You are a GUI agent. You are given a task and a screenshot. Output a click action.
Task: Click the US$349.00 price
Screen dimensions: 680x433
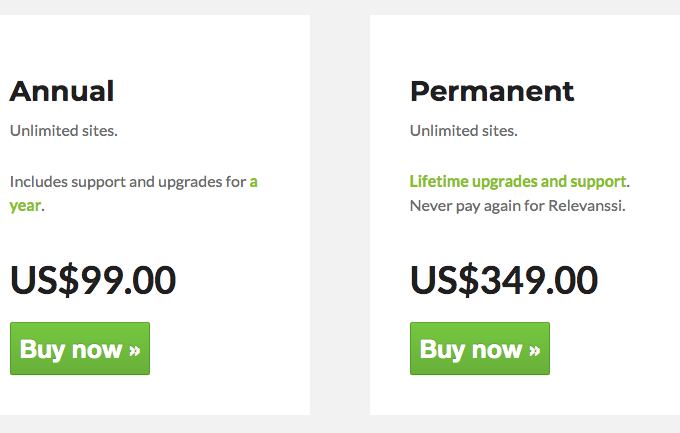[x=504, y=280]
